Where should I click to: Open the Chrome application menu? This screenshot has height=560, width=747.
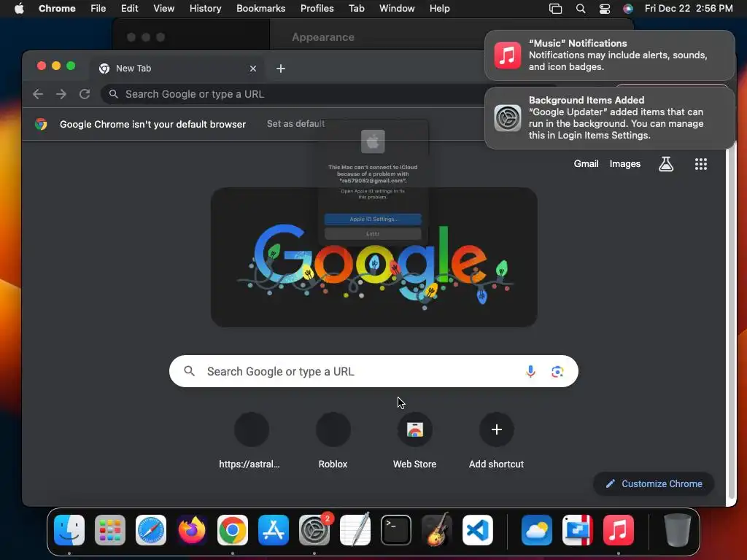[57, 9]
